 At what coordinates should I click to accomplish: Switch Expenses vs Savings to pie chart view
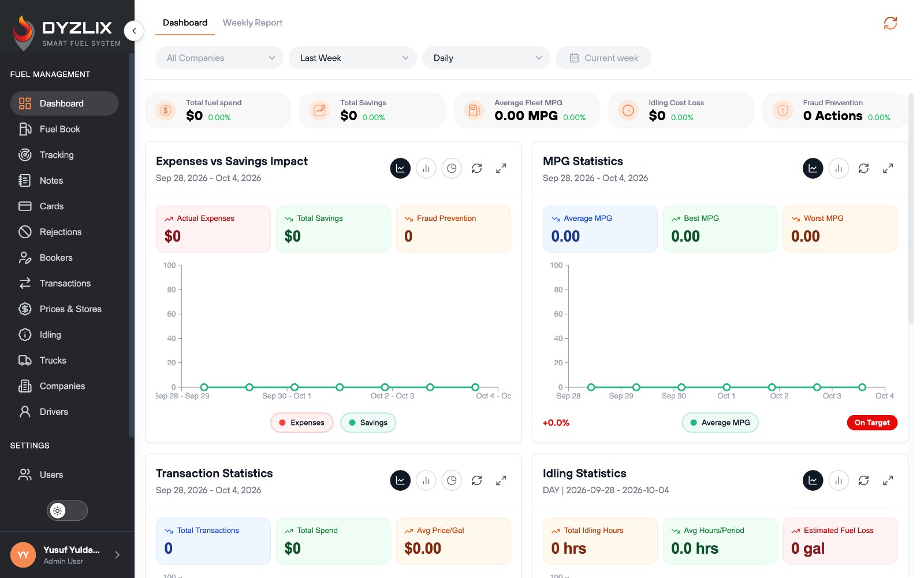point(452,168)
